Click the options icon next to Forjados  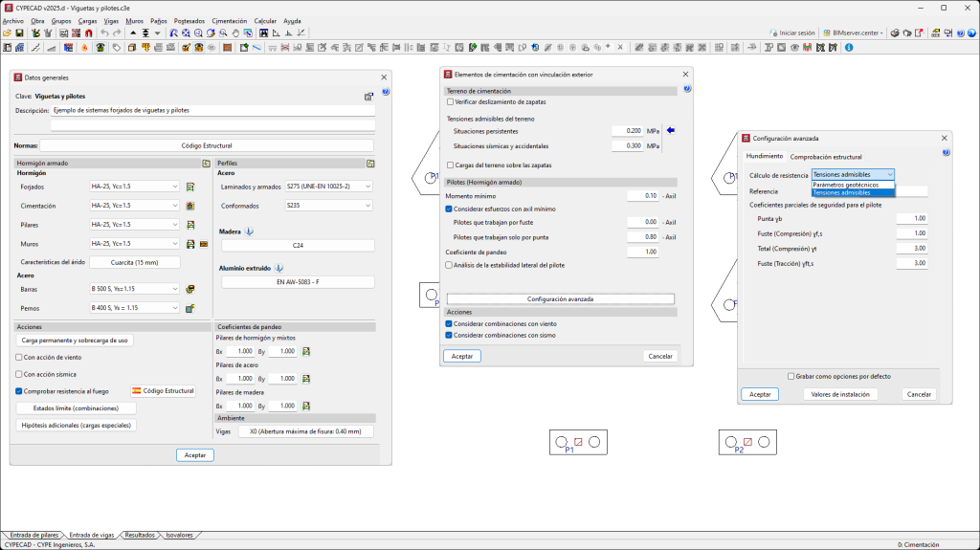190,187
